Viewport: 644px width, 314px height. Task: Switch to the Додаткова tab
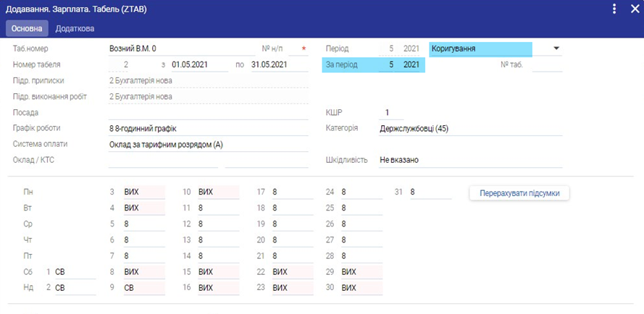tap(75, 28)
